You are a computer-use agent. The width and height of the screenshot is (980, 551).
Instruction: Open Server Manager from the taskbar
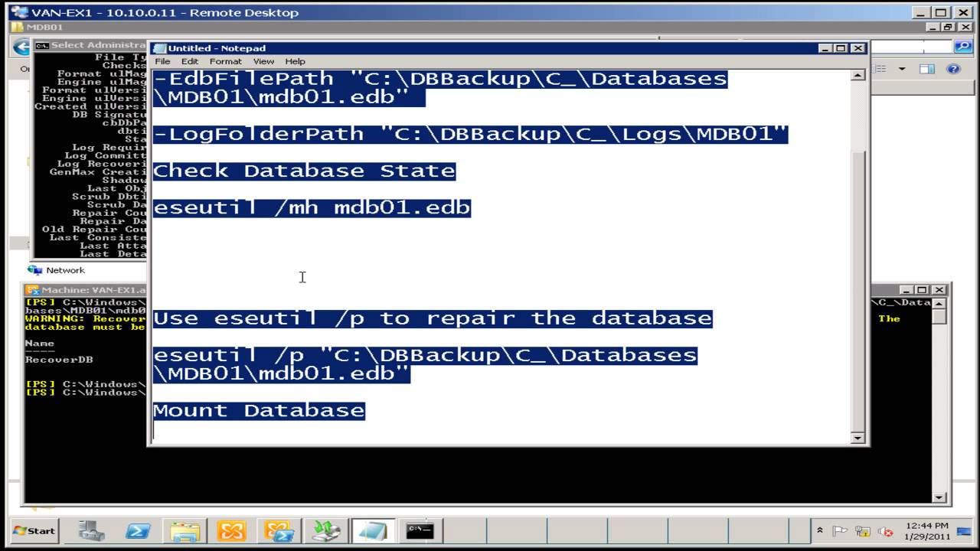(x=92, y=530)
